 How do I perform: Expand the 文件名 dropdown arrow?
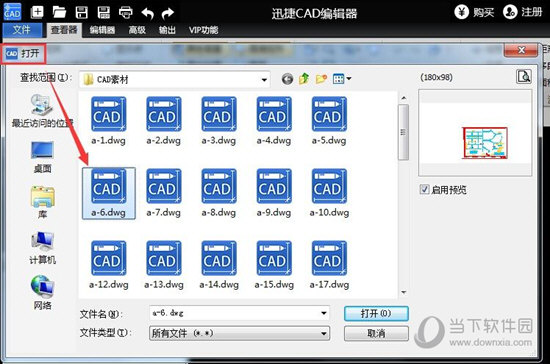point(323,313)
